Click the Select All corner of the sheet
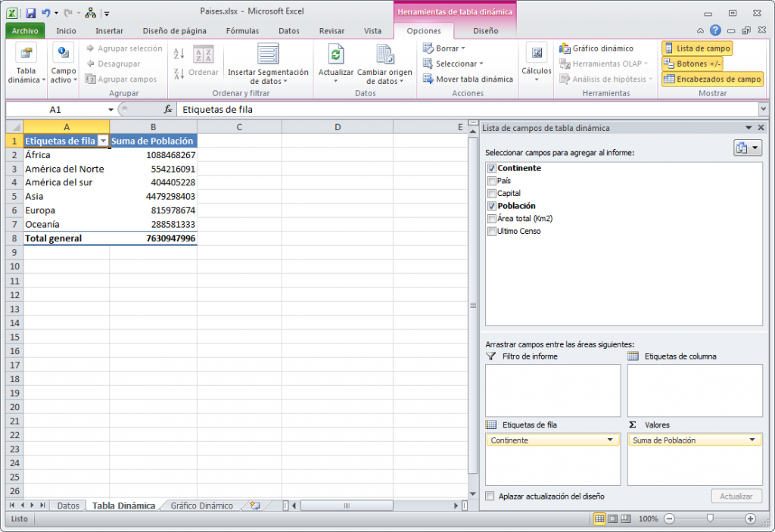 (x=15, y=127)
